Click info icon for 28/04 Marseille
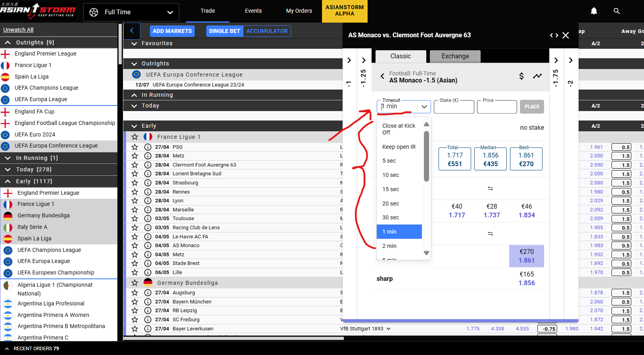Viewport: 644px width, 355px height. [148, 210]
